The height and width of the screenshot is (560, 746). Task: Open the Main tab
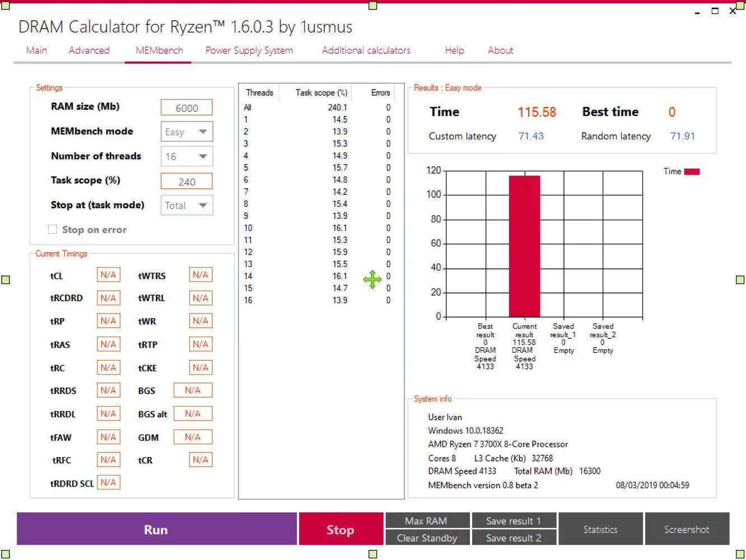pyautogui.click(x=36, y=50)
